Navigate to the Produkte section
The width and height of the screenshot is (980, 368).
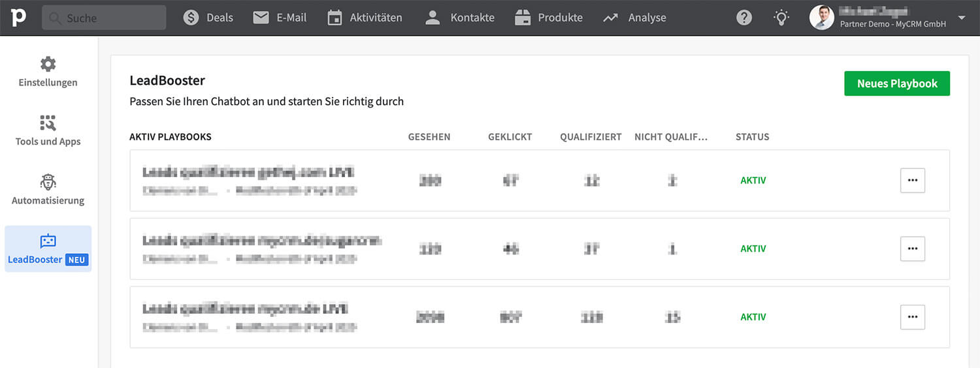pos(548,18)
